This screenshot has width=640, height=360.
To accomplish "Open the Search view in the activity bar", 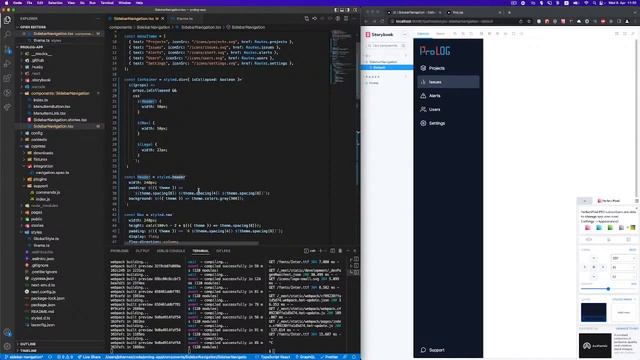I will [x=7, y=34].
